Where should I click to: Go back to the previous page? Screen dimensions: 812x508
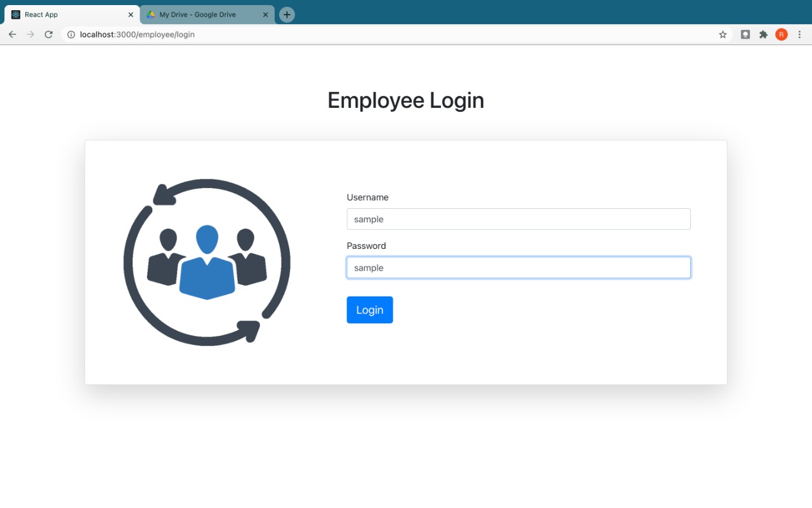coord(12,34)
